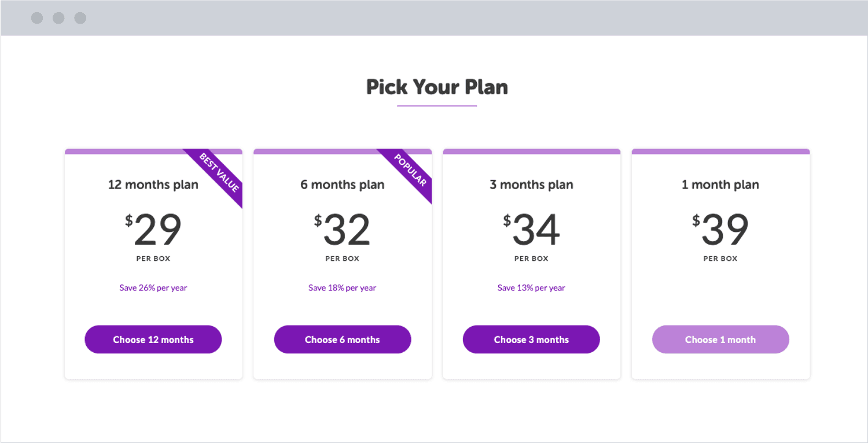Click the Choose 6 months button

point(342,339)
